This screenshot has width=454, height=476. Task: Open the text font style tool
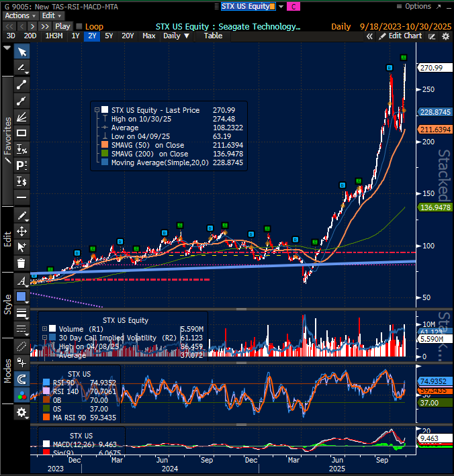(22, 281)
